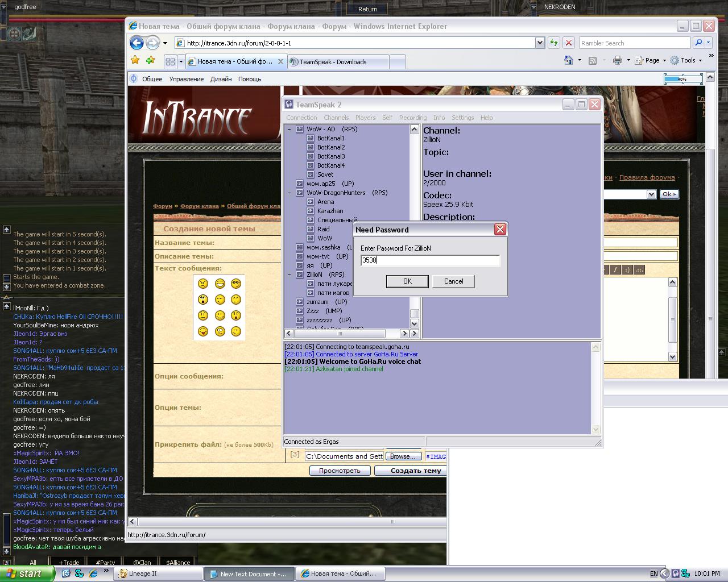Image resolution: width=728 pixels, height=582 pixels.
Task: Click Internet Explorer Refresh icon
Action: click(x=553, y=43)
